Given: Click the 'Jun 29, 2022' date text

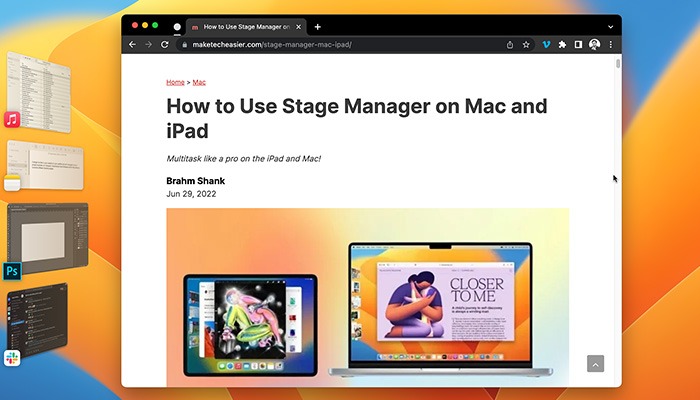Looking at the screenshot, I should click(x=191, y=194).
